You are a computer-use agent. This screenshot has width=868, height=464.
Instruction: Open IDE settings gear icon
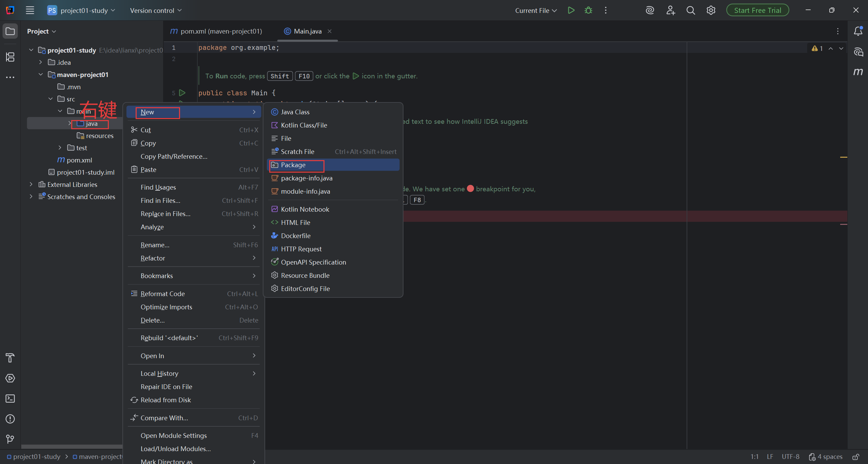click(x=711, y=11)
